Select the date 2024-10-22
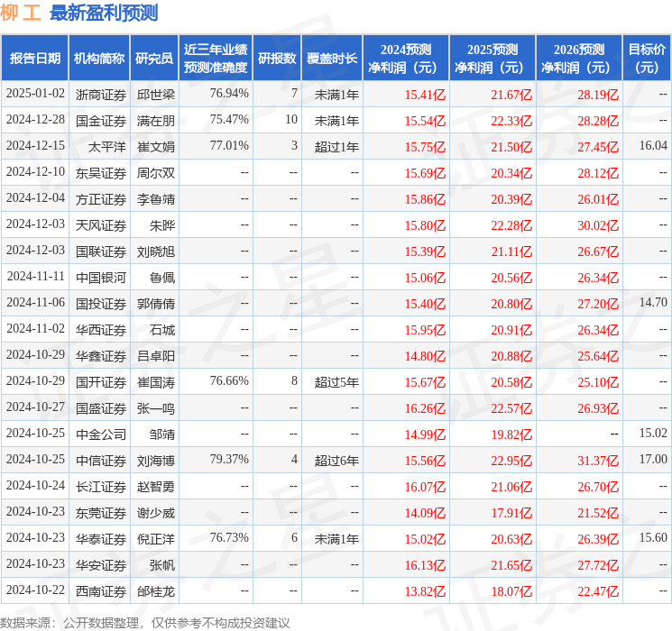Image resolution: width=672 pixels, height=631 pixels. coord(35,590)
